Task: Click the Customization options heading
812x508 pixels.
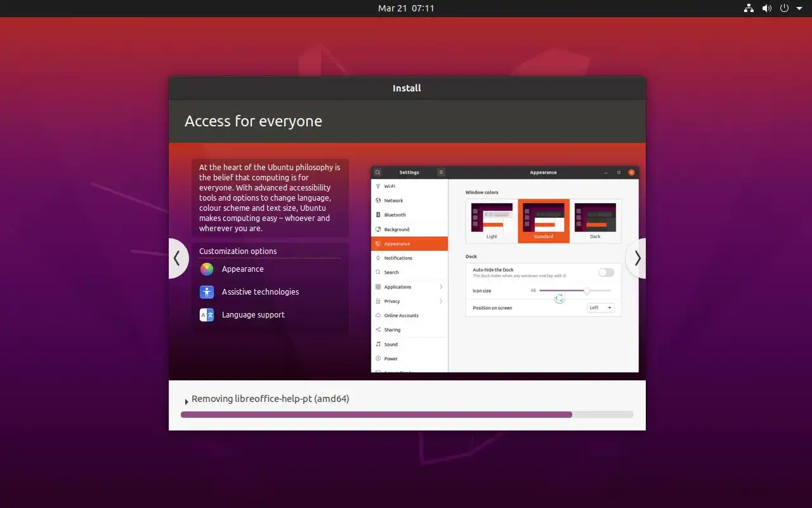Action: coord(238,251)
